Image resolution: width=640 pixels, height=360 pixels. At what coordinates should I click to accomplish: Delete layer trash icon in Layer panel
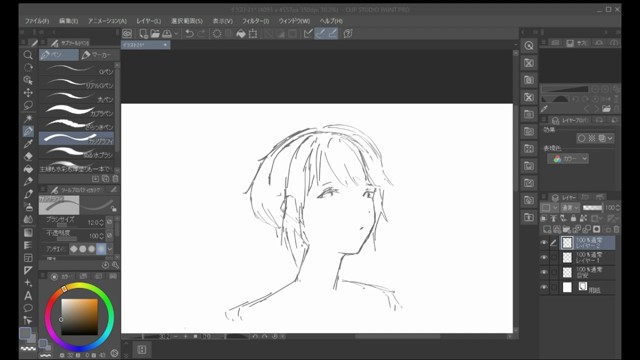(x=616, y=229)
